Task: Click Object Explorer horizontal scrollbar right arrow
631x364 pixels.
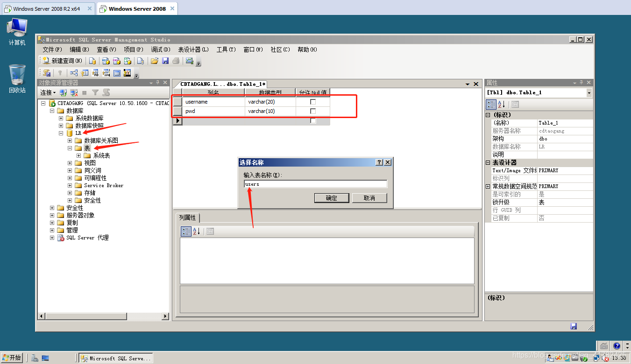Action: [165, 316]
